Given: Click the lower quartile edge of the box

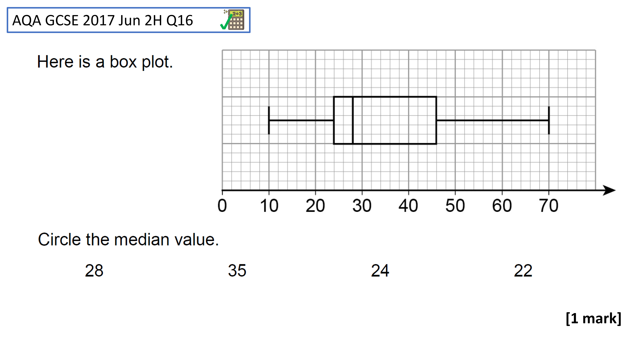Looking at the screenshot, I should pyautogui.click(x=334, y=120).
